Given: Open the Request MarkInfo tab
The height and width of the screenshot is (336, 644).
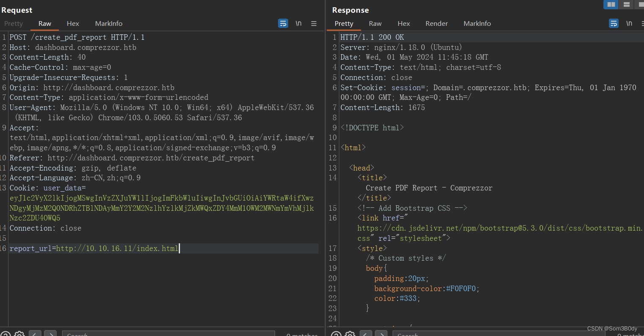Looking at the screenshot, I should tap(109, 23).
